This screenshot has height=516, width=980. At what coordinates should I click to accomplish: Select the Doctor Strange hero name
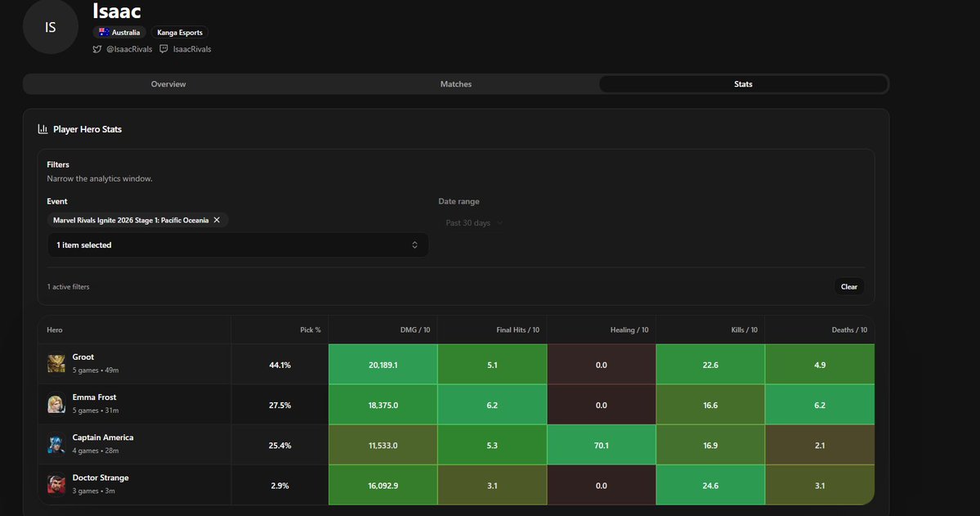pyautogui.click(x=101, y=478)
